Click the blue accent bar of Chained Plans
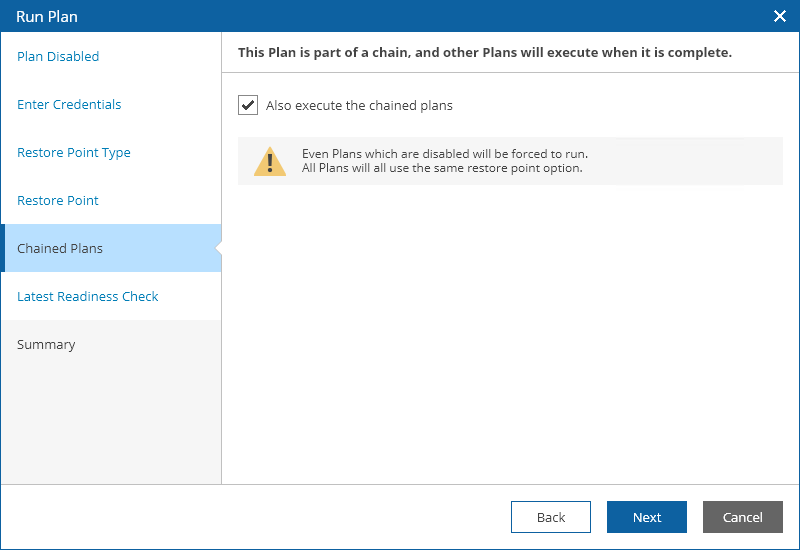 click(x=3, y=249)
